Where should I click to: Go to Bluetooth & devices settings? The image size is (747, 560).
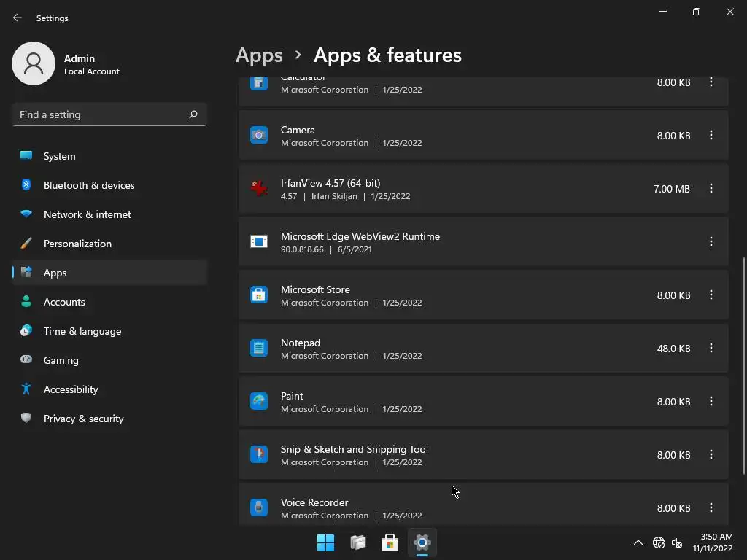[x=89, y=185]
